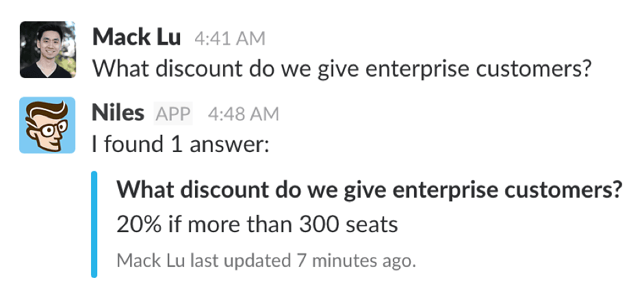Open the bold attachment title about enterprise discount

point(370,190)
